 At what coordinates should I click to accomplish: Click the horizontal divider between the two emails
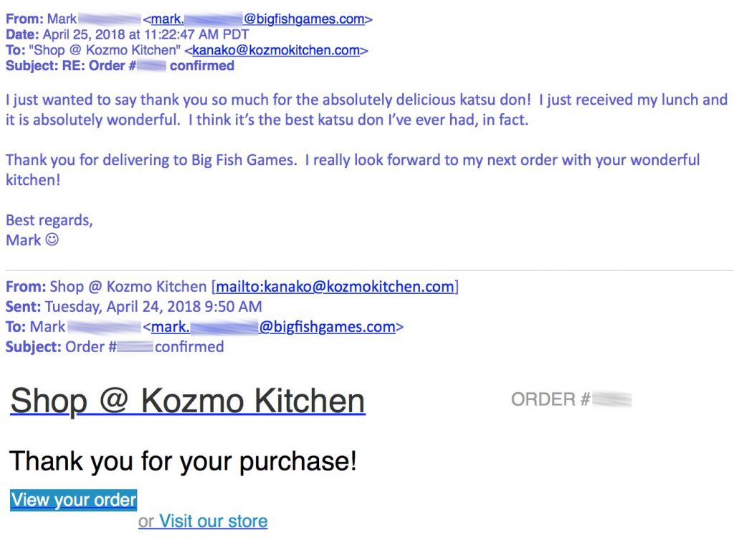pyautogui.click(x=369, y=270)
